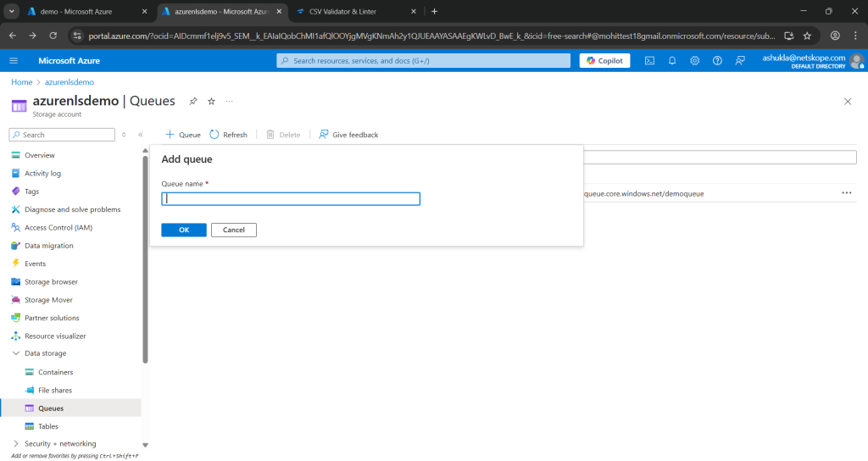Click the address bar URL

coord(431,36)
